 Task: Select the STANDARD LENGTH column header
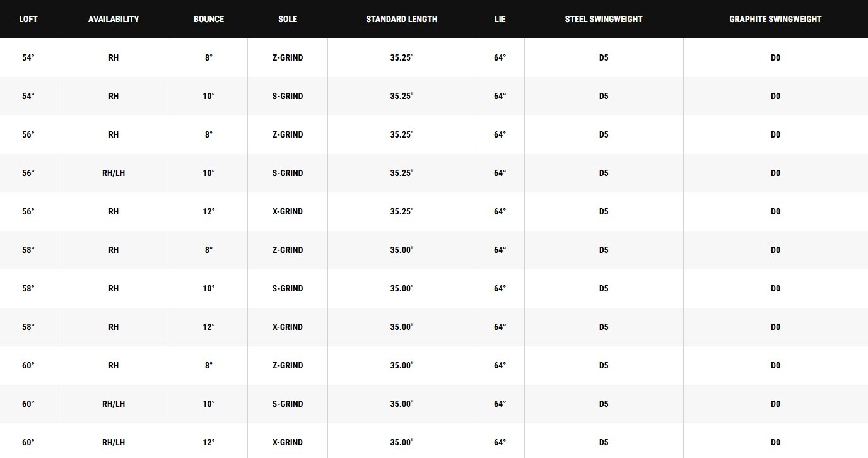tap(402, 19)
